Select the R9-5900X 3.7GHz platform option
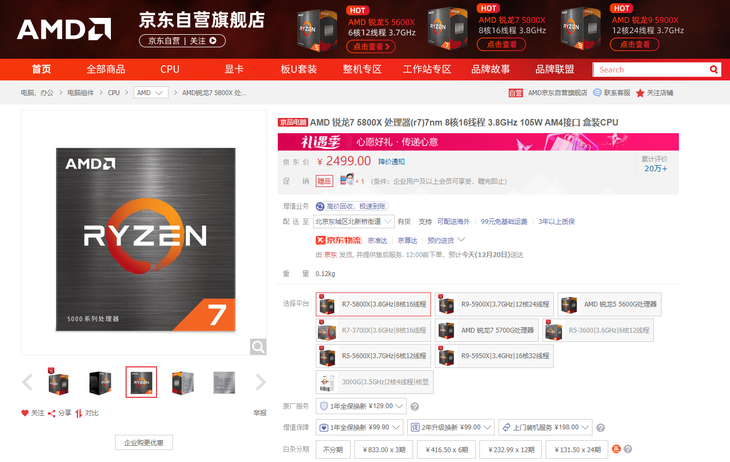 click(494, 304)
